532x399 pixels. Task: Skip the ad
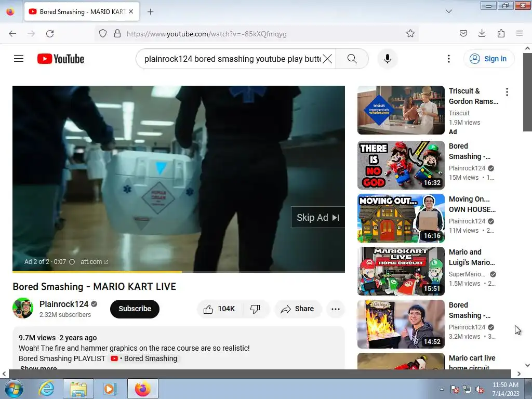317,218
